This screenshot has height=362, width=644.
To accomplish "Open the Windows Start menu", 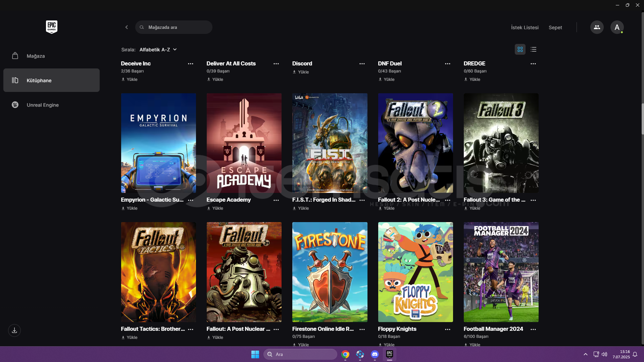I will pos(255,354).
